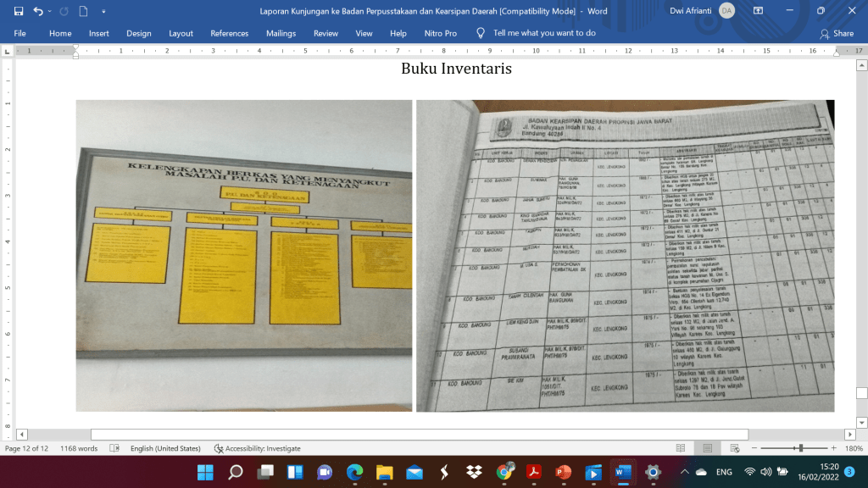
Task: Click the New Blank Document icon
Action: [x=83, y=11]
